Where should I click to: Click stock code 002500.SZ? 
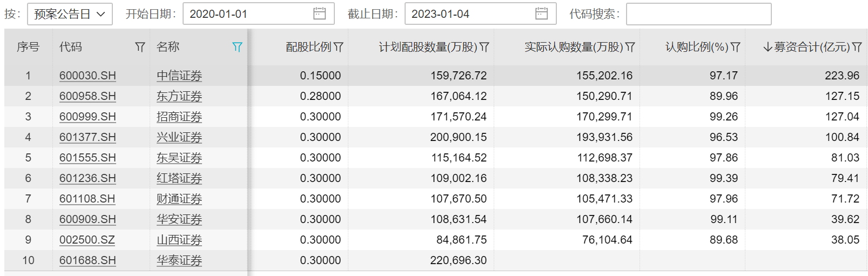87,240
